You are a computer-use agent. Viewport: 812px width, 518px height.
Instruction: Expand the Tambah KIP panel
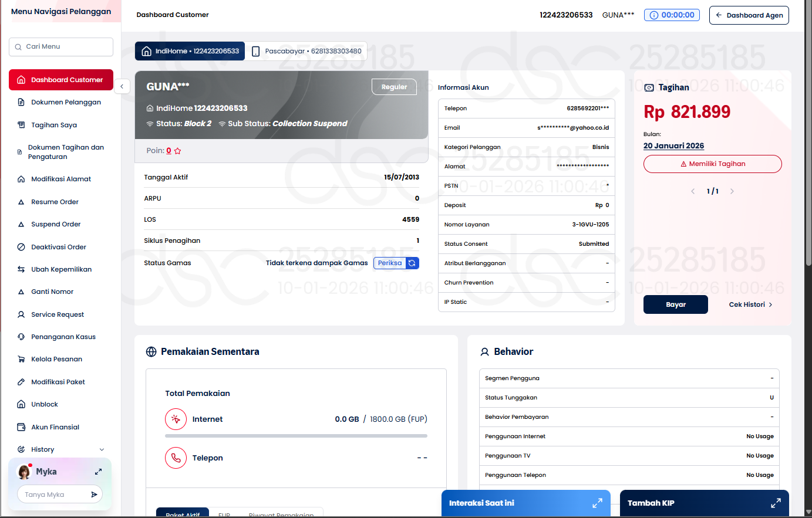[776, 503]
